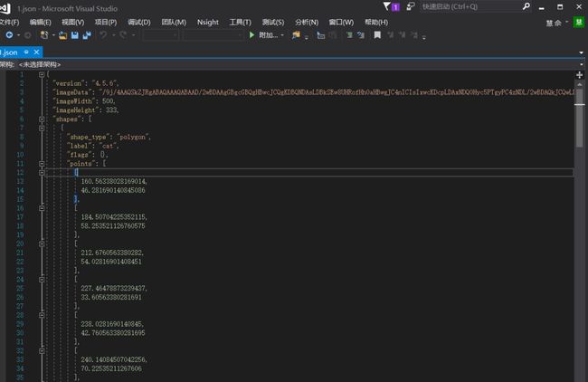Close the 1.json tab

coord(36,53)
